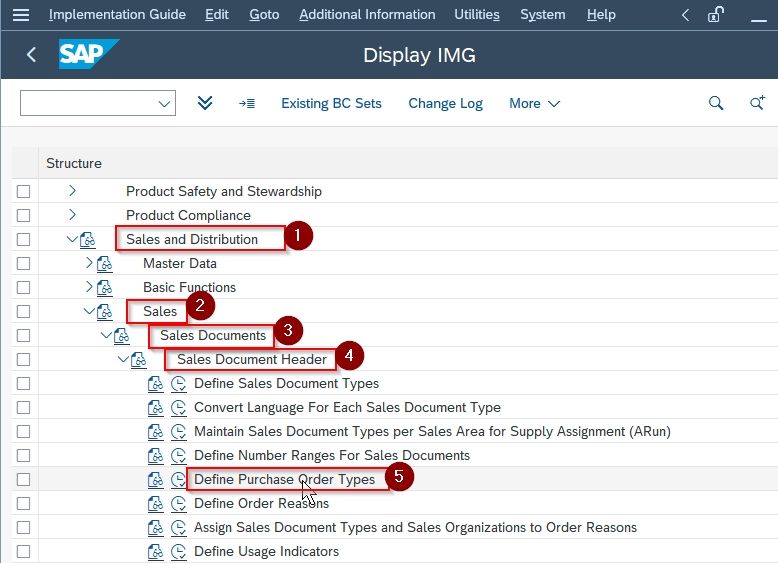This screenshot has width=778, height=563.
Task: Tick checkbox for Product Compliance row
Action: [23, 215]
